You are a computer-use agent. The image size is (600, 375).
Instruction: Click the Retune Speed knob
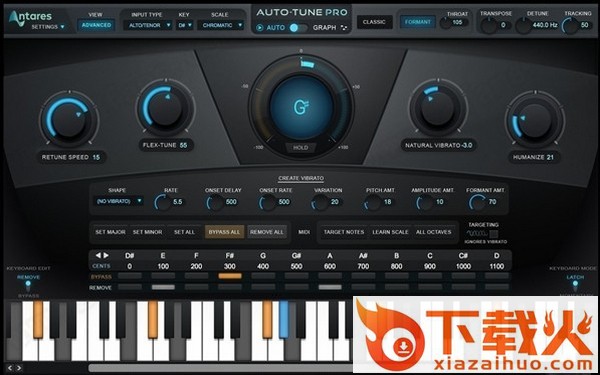pos(69,119)
